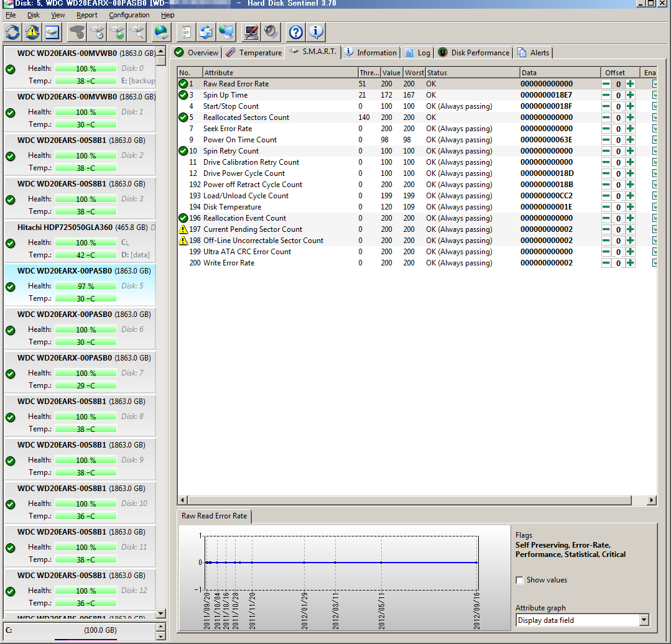Click the warning icon for Off-Line Uncorrectable Sector Count
The height and width of the screenshot is (644, 671).
point(183,241)
